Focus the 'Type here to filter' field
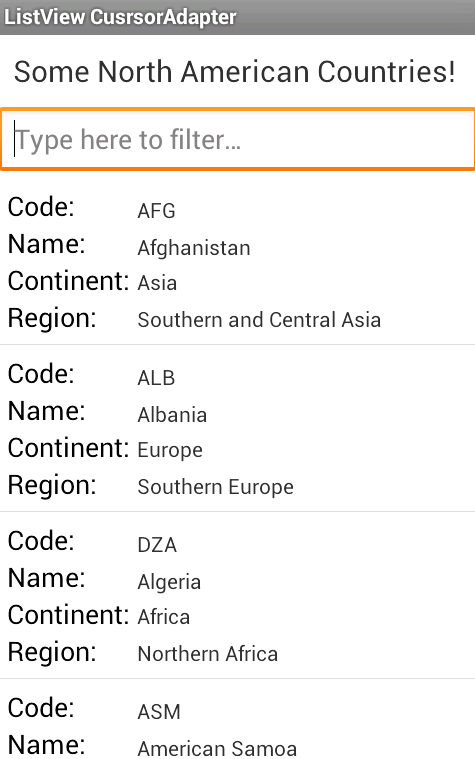Image resolution: width=475 pixels, height=759 pixels. click(x=237, y=139)
